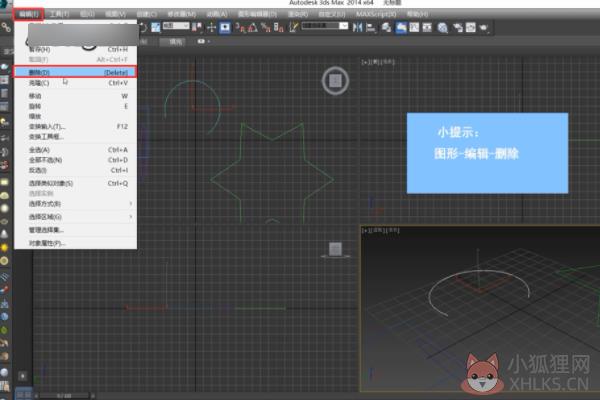The width and height of the screenshot is (600, 400).
Task: Choose 反选(I) Invert selection entry
Action: pos(75,170)
